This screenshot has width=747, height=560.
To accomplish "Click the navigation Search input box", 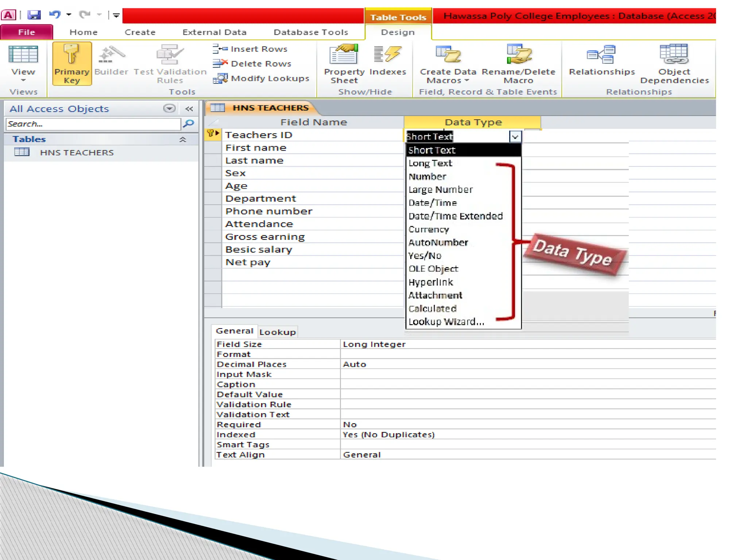I will [93, 124].
